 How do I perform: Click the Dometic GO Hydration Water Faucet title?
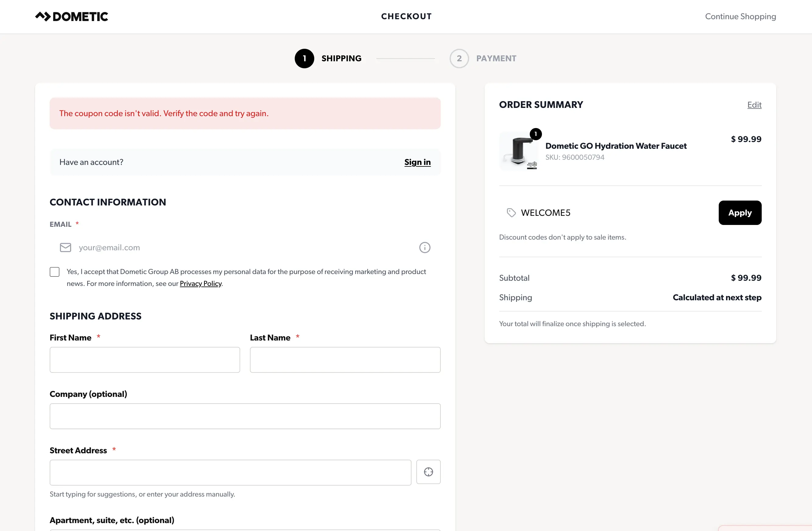(616, 146)
